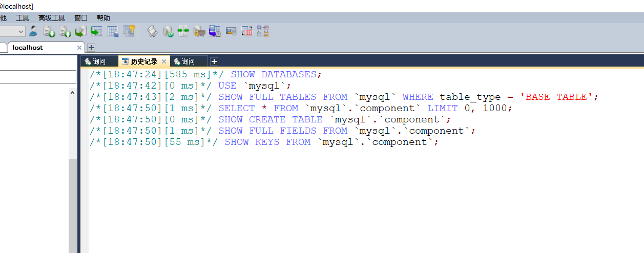
Task: Click the database synchronization icon with green circular arrows
Action: pyautogui.click(x=168, y=31)
